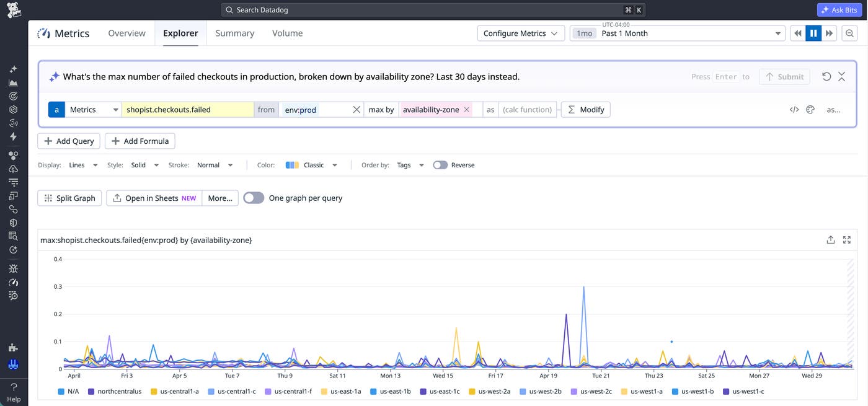
Task: Focus the Search Datadog field
Action: point(433,10)
